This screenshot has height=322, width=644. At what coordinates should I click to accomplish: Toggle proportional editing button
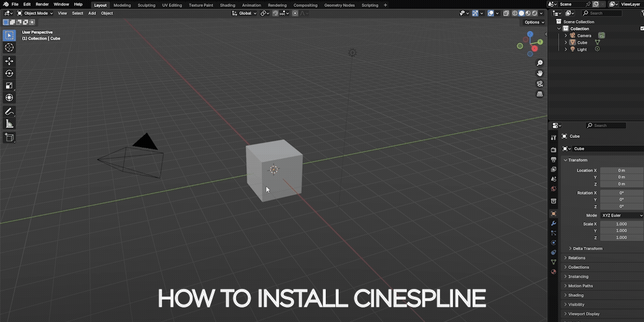click(295, 13)
